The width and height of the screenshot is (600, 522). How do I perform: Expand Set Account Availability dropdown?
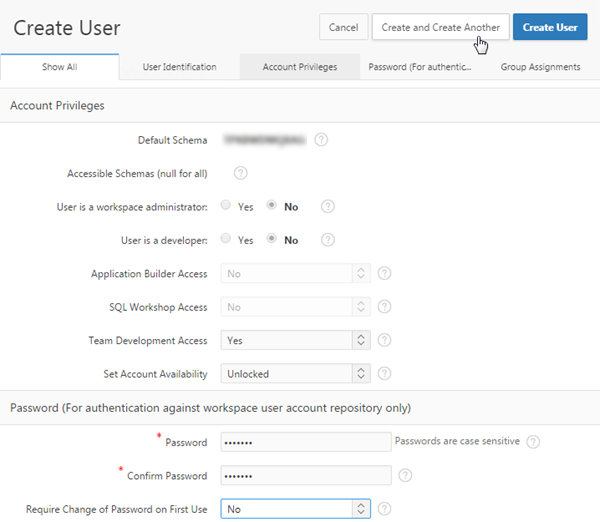(x=296, y=374)
